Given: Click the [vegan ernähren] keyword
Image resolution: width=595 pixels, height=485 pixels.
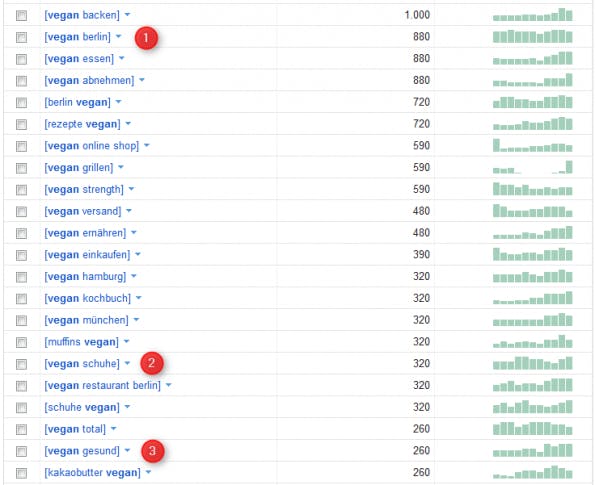Looking at the screenshot, I should coord(85,233).
